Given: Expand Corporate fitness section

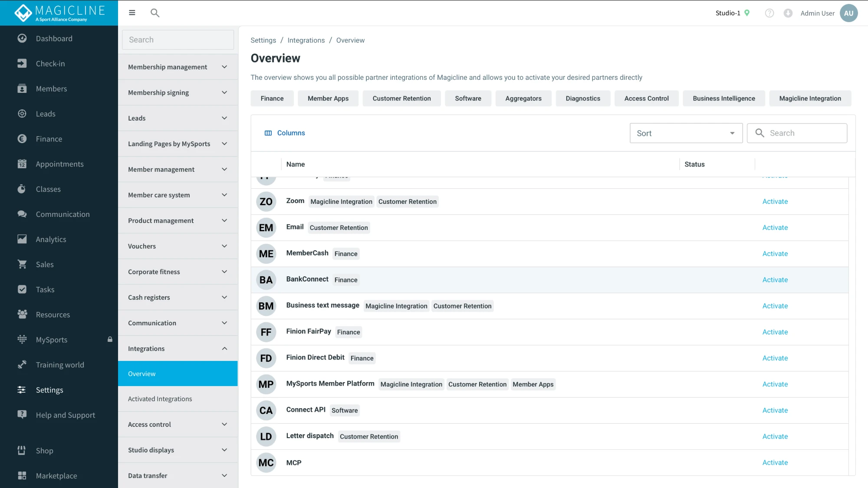Looking at the screenshot, I should click(x=178, y=272).
